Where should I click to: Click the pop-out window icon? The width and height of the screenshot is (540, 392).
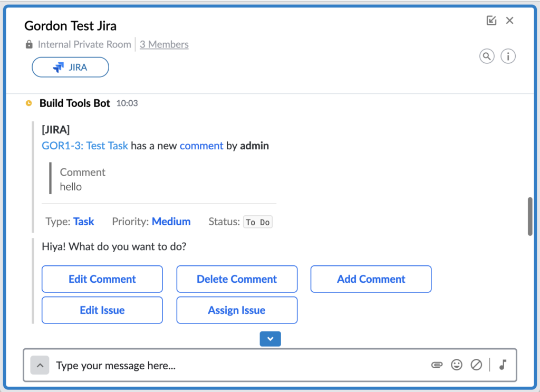pyautogui.click(x=491, y=20)
